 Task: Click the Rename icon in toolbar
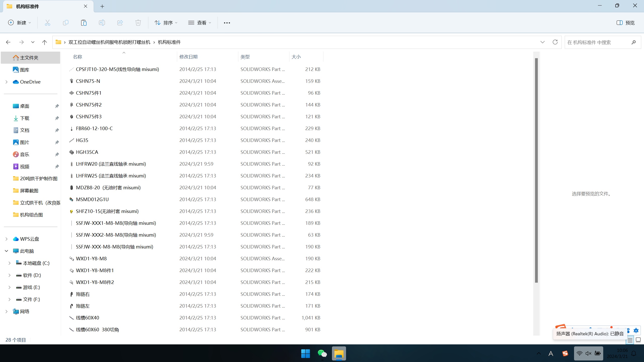coord(102,23)
